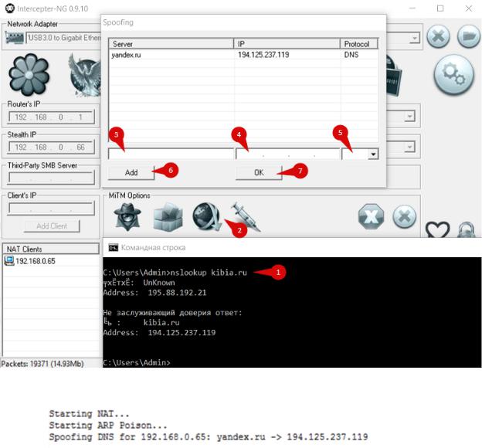The height and width of the screenshot is (448, 482).
Task: Click the round X icon in MiTM Options
Action: [x=404, y=216]
